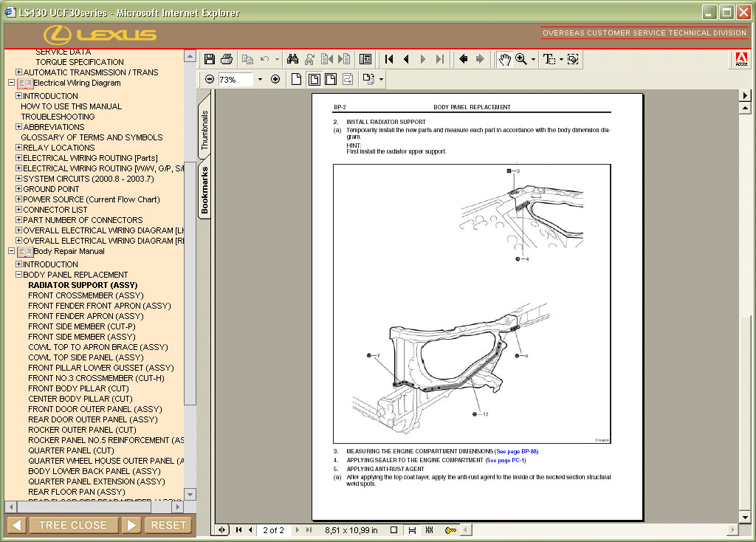This screenshot has height=542, width=756.
Task: Status bar previous page button
Action: pyautogui.click(x=250, y=530)
